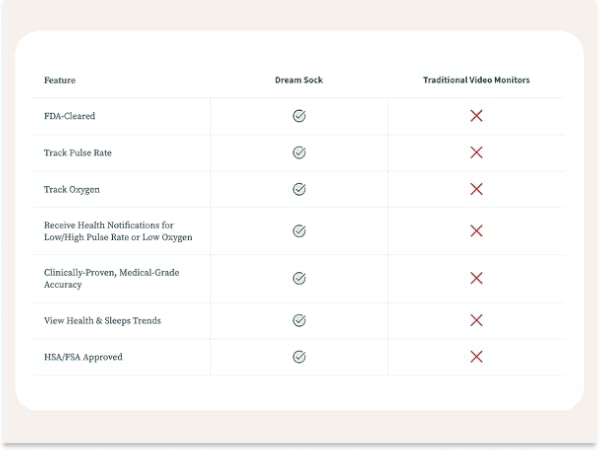Click the red X for Medical-Grade Accuracy

[476, 278]
